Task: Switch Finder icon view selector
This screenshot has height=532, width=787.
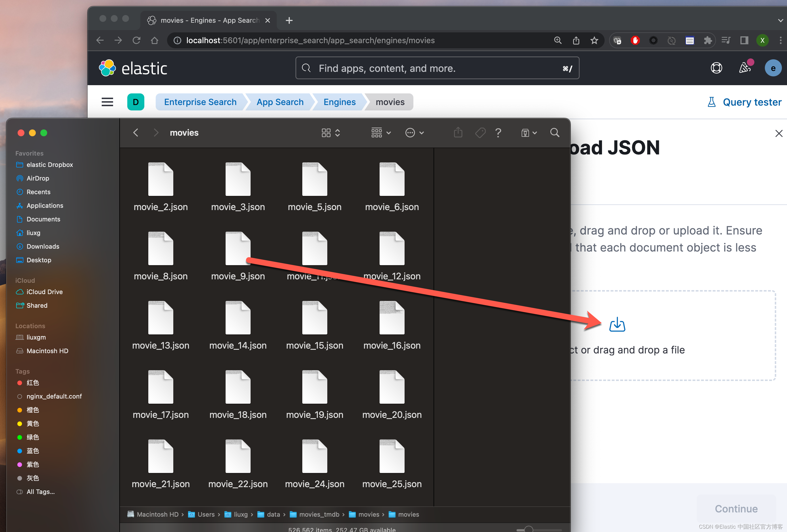Action: pos(330,132)
